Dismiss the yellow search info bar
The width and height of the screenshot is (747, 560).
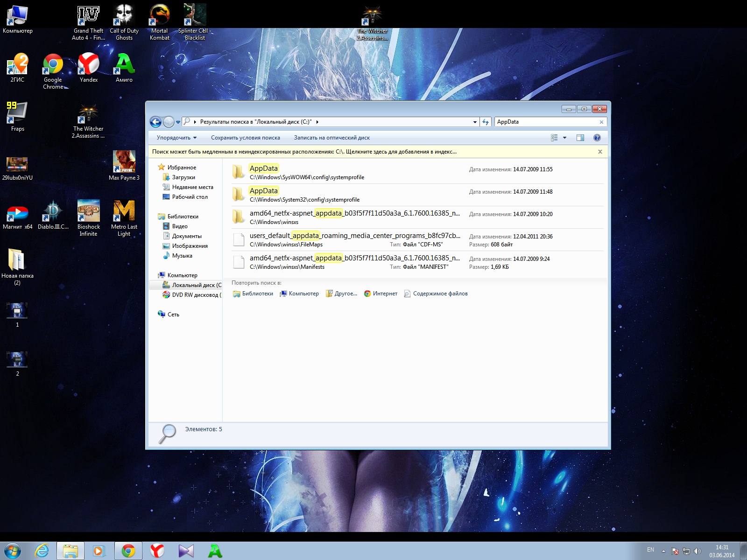point(600,152)
